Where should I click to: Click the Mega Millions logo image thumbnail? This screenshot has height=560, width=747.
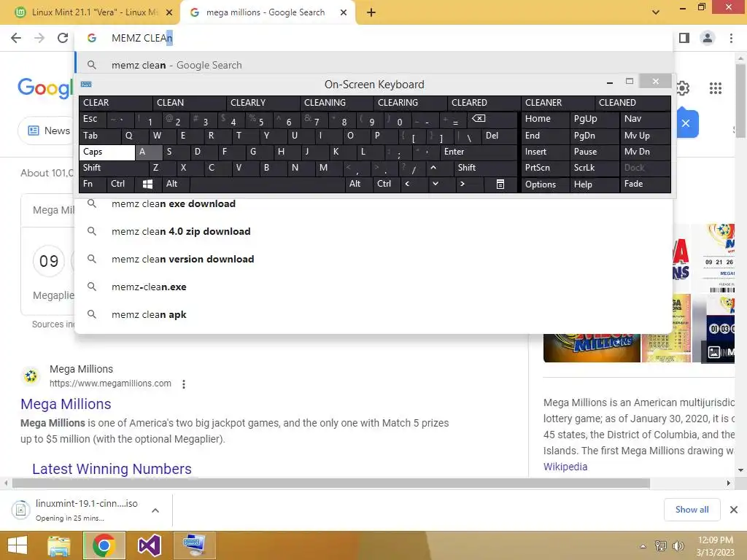pos(592,348)
